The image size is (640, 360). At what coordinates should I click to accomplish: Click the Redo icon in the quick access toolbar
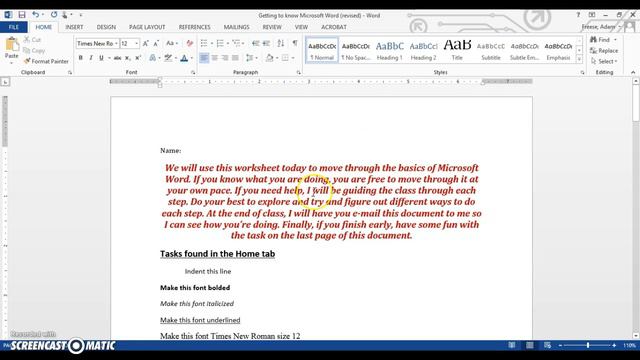(54, 15)
